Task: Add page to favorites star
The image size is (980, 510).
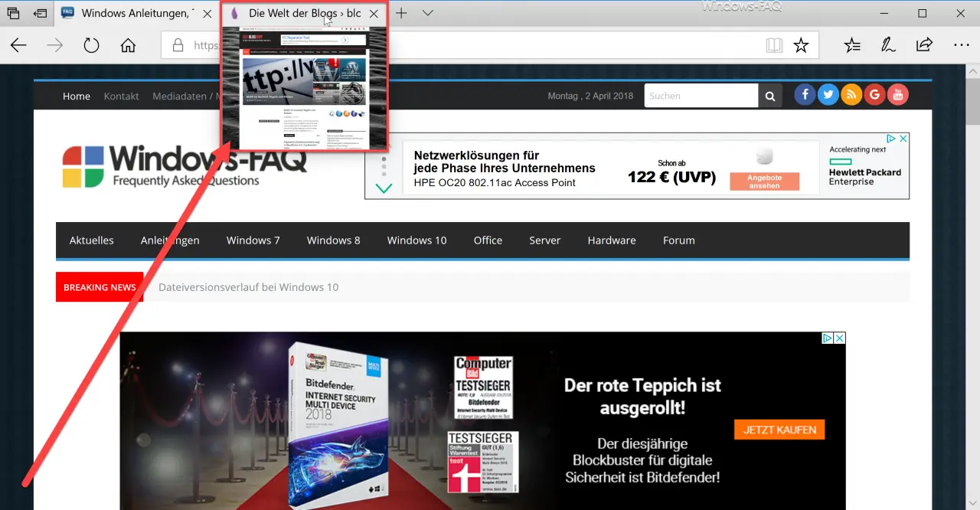Action: point(801,45)
